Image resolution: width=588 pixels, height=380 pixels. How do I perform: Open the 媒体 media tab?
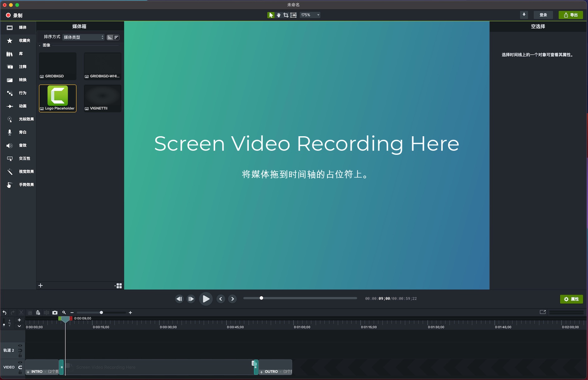click(18, 27)
